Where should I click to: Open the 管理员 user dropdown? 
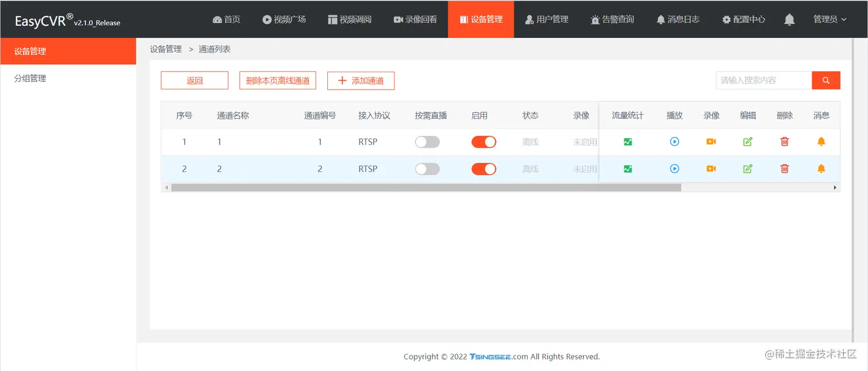830,19
